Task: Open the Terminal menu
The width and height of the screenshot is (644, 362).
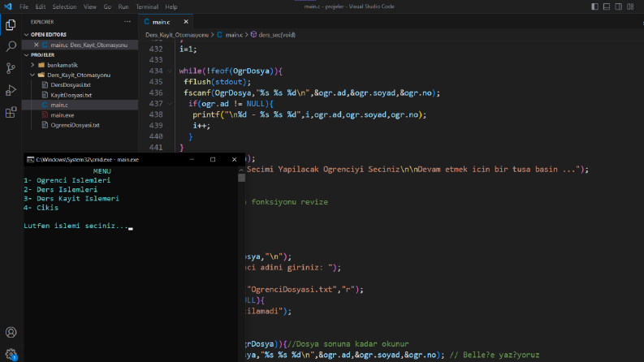Action: [x=147, y=6]
